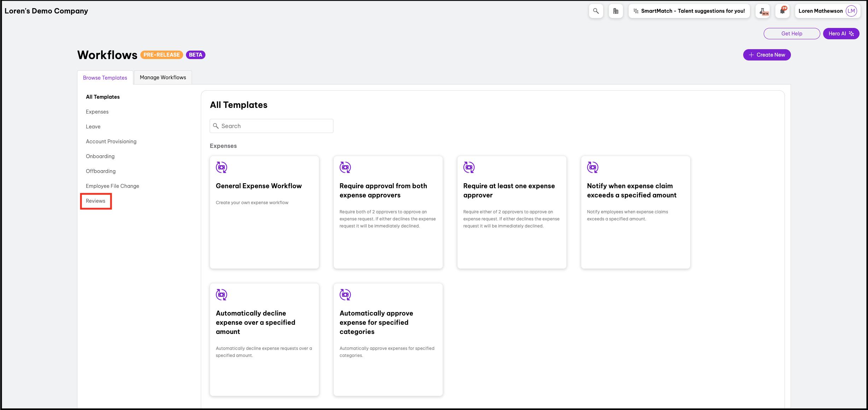
Task: Click icon on Automatically approve expense card
Action: 345,295
